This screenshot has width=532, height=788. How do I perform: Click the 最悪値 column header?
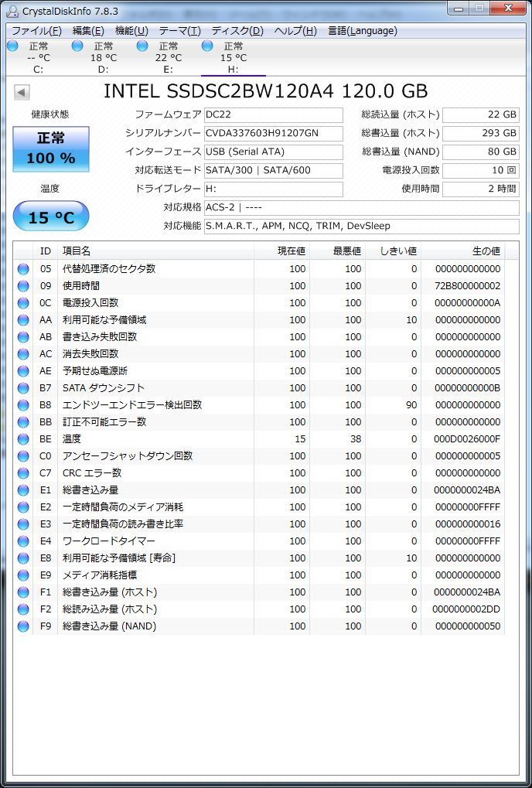click(x=338, y=251)
